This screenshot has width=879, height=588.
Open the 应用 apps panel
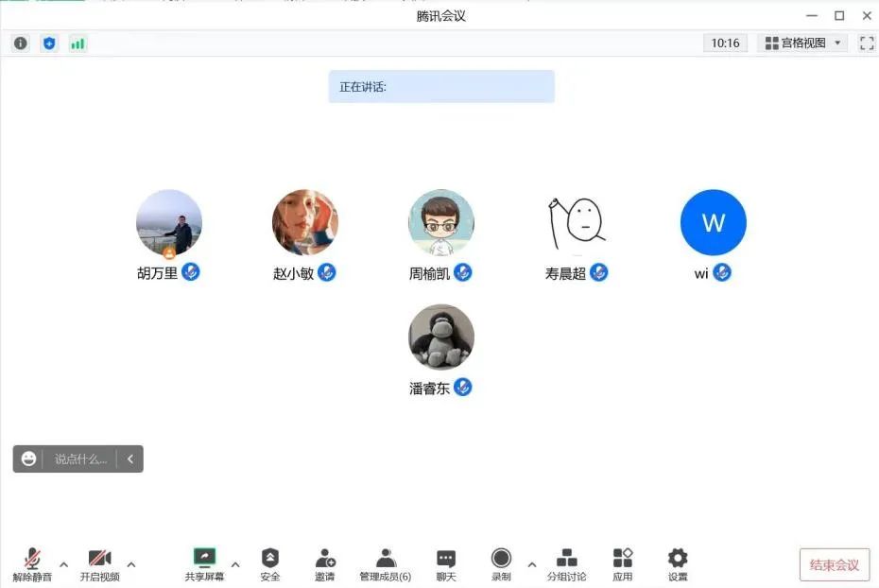[x=622, y=564]
